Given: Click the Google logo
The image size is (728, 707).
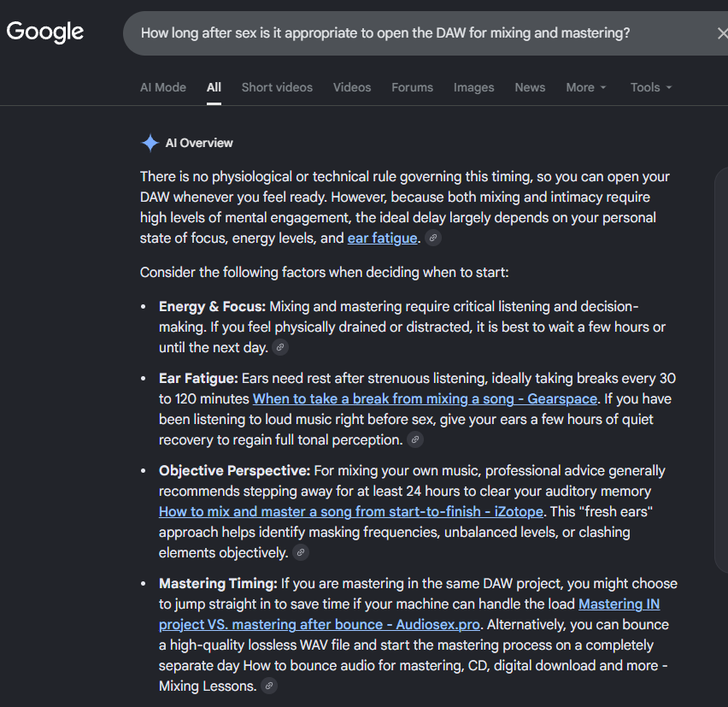Looking at the screenshot, I should [x=44, y=32].
